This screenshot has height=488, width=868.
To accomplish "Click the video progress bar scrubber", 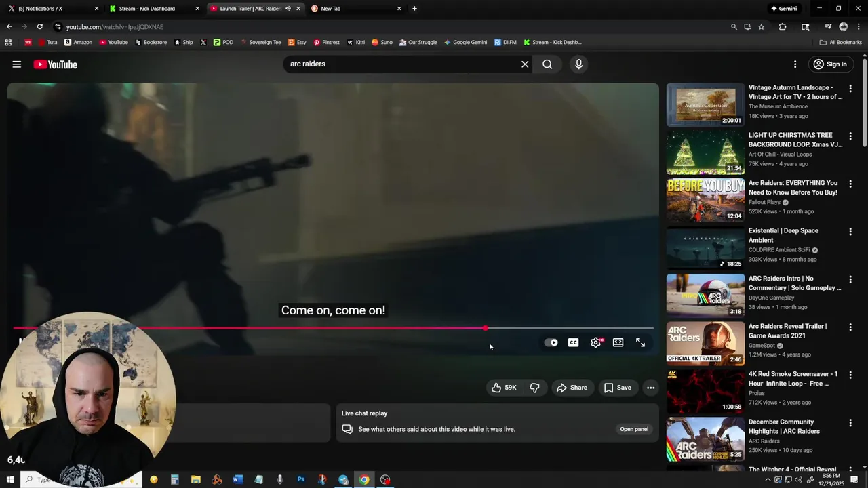I will tap(486, 328).
